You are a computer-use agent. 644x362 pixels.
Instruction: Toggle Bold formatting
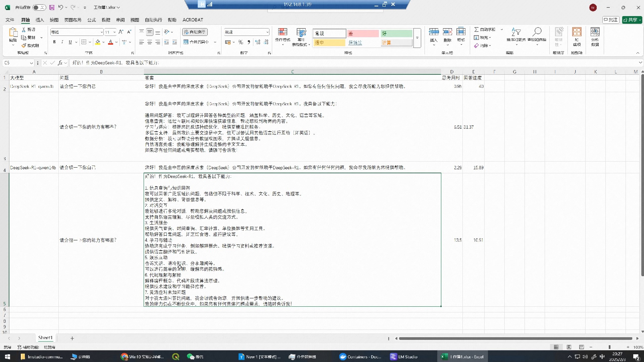tap(54, 42)
